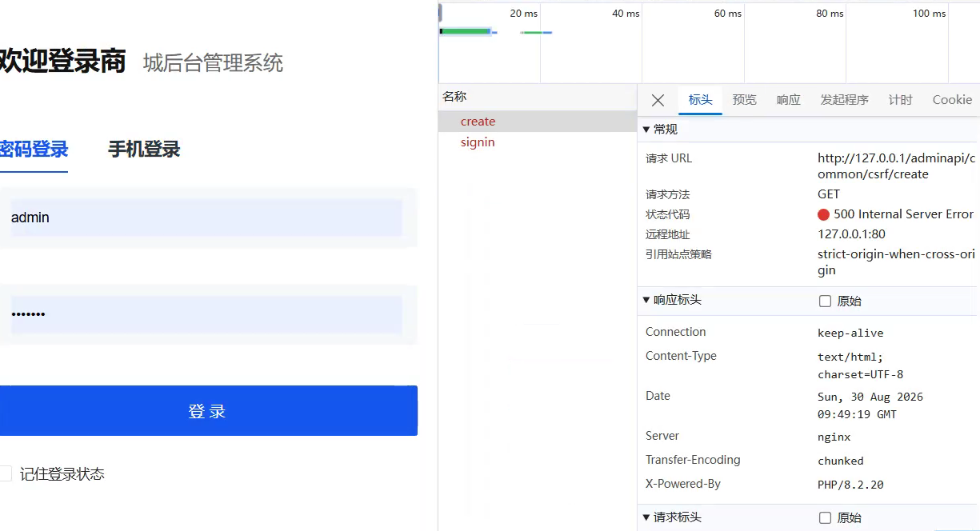
Task: Click the GET request method value
Action: coord(829,194)
